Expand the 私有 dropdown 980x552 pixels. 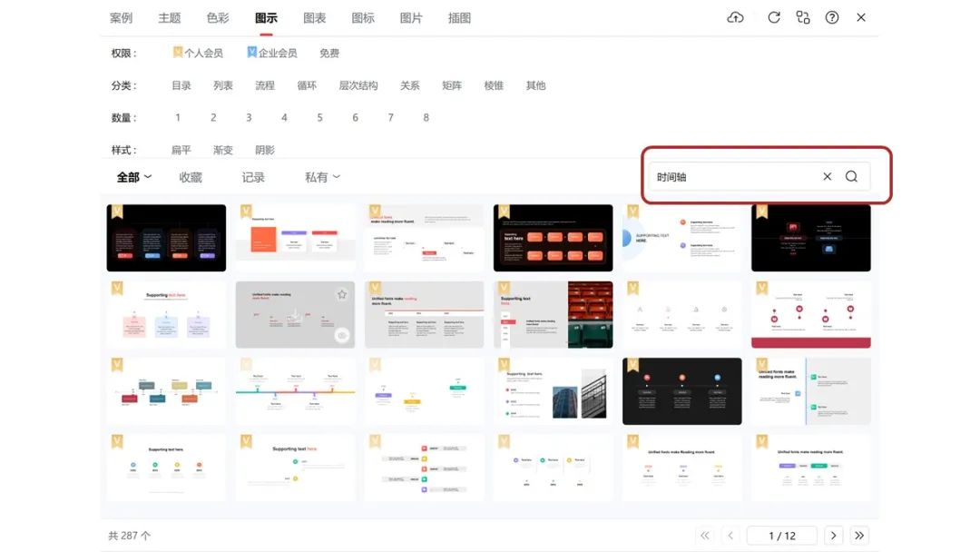(322, 177)
